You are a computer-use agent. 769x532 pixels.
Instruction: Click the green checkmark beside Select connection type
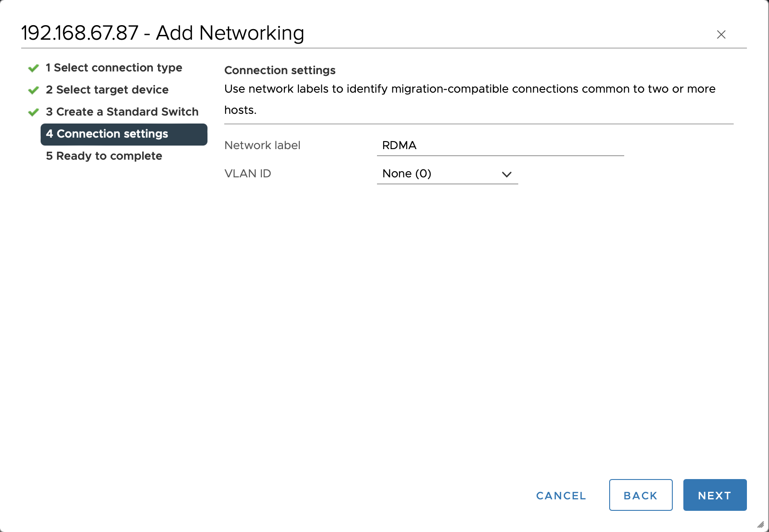(x=34, y=68)
